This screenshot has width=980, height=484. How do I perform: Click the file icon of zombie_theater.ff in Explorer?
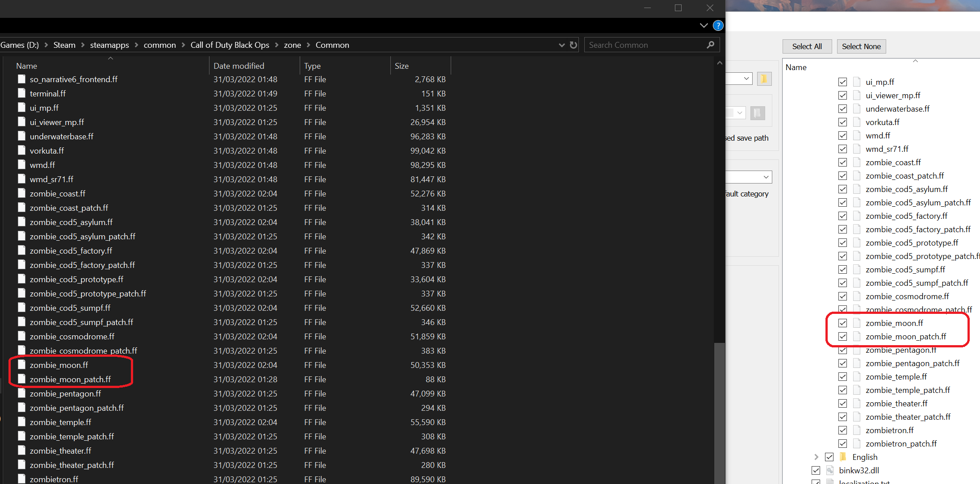(21, 451)
